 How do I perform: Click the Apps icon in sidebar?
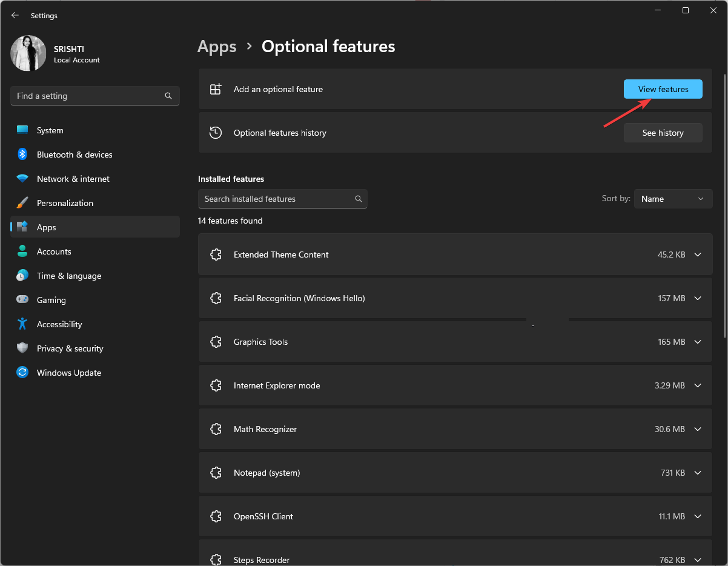[22, 227]
